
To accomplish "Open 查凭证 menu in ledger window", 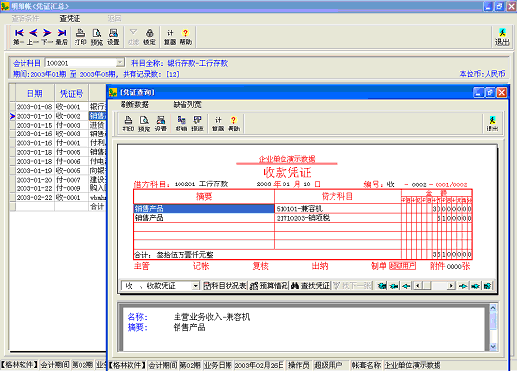I will click(70, 18).
